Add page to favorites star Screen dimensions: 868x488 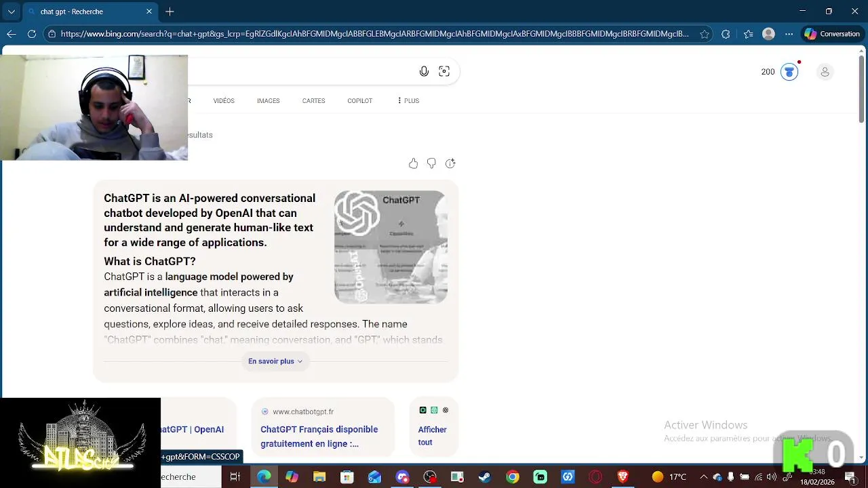705,34
